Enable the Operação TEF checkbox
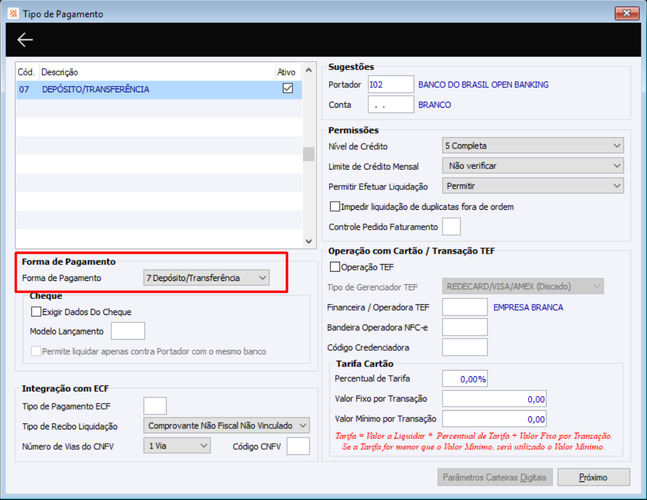Screen dimensions: 647x500 [335, 267]
